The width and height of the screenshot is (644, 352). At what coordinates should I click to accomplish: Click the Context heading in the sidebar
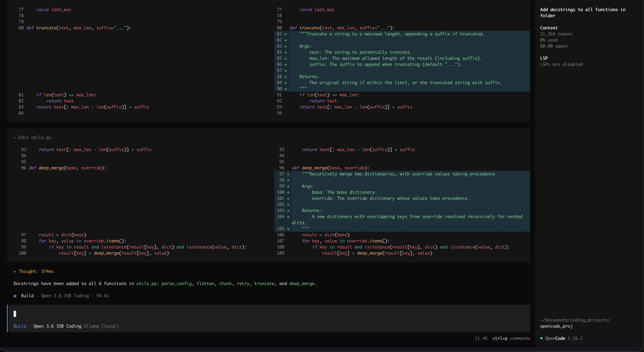[549, 28]
